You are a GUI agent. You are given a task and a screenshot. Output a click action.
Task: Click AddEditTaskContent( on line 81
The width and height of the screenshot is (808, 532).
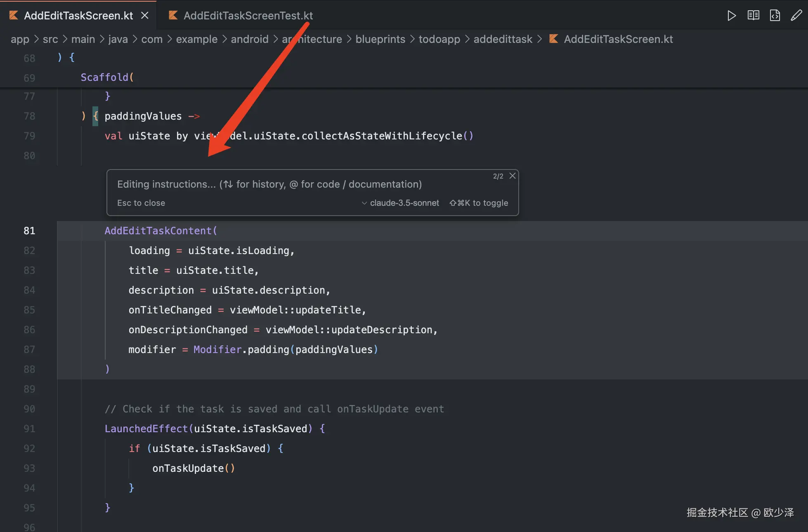pos(161,231)
